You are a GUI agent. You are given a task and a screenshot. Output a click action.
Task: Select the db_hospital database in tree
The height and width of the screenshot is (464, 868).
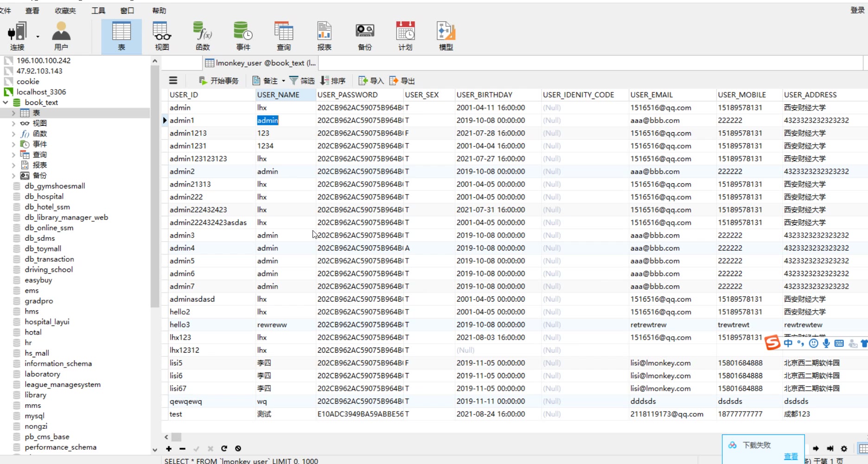click(x=44, y=196)
